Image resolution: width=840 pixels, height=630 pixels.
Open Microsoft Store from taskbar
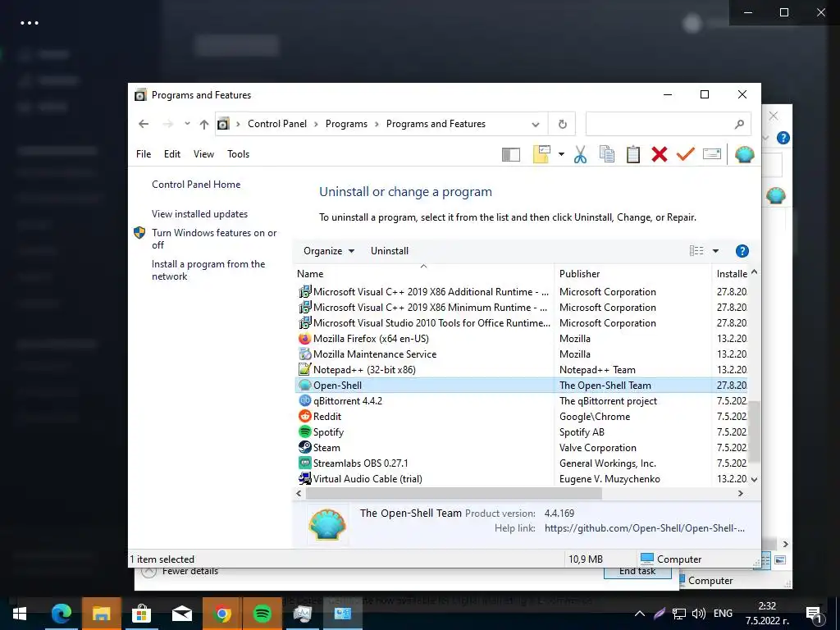click(141, 614)
